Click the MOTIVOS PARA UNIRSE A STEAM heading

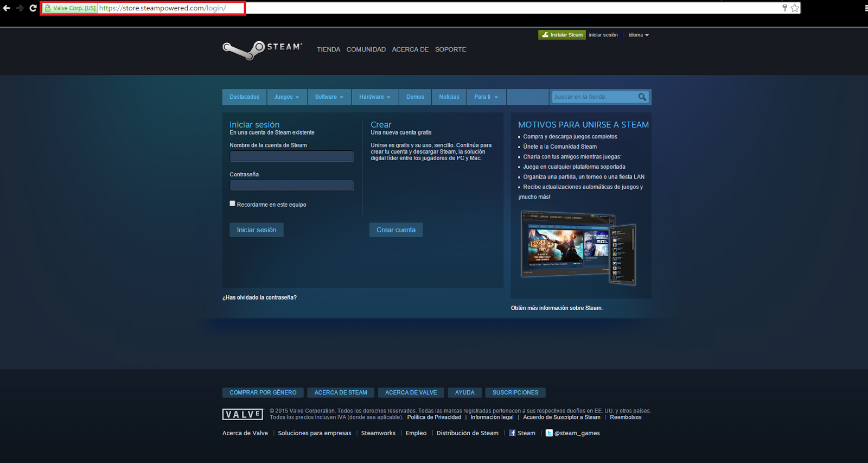click(x=583, y=125)
